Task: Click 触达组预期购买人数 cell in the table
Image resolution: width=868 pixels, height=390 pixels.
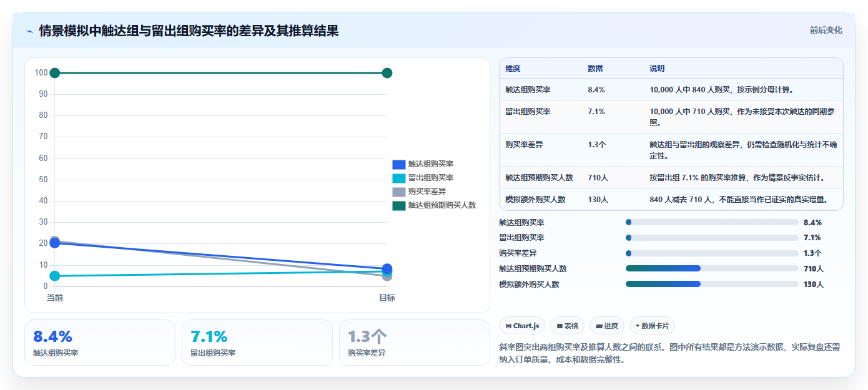Action: pyautogui.click(x=539, y=177)
